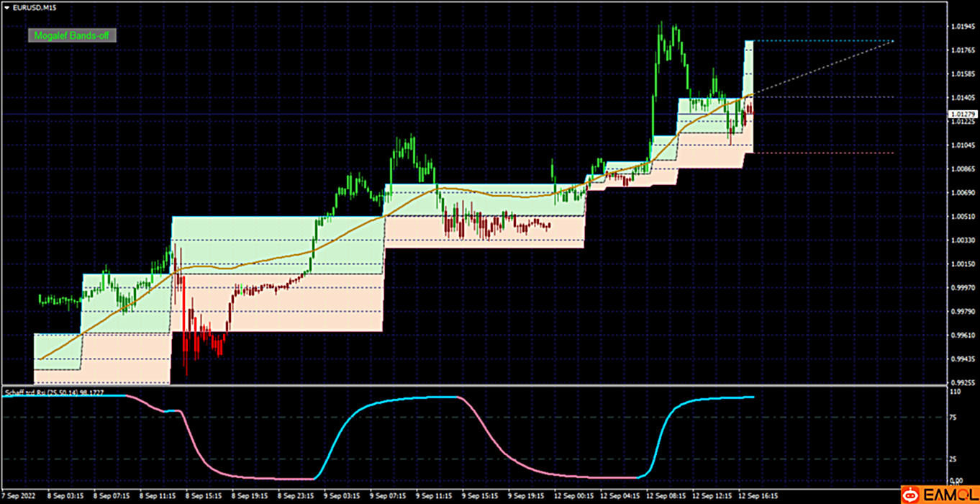Image resolution: width=980 pixels, height=504 pixels.
Task: Click price level 0.99970 on the axis
Action: coord(962,287)
